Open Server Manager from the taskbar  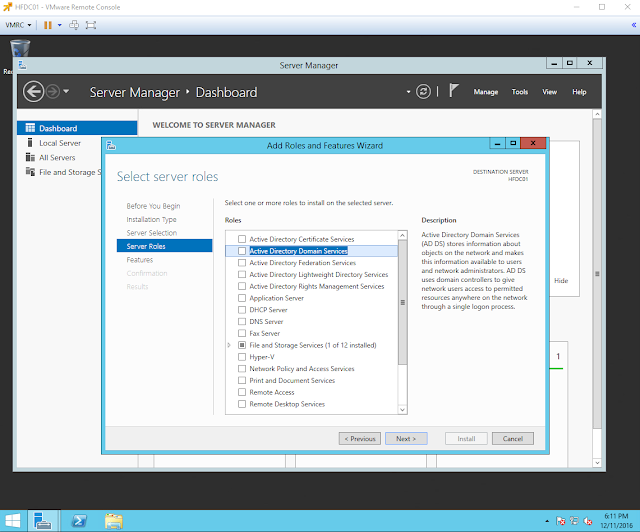click(x=42, y=521)
